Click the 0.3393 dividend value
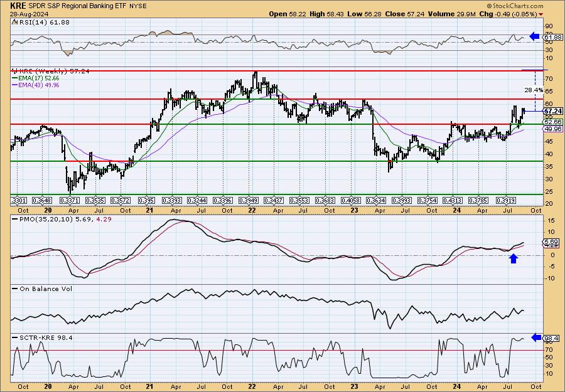 tap(172, 200)
